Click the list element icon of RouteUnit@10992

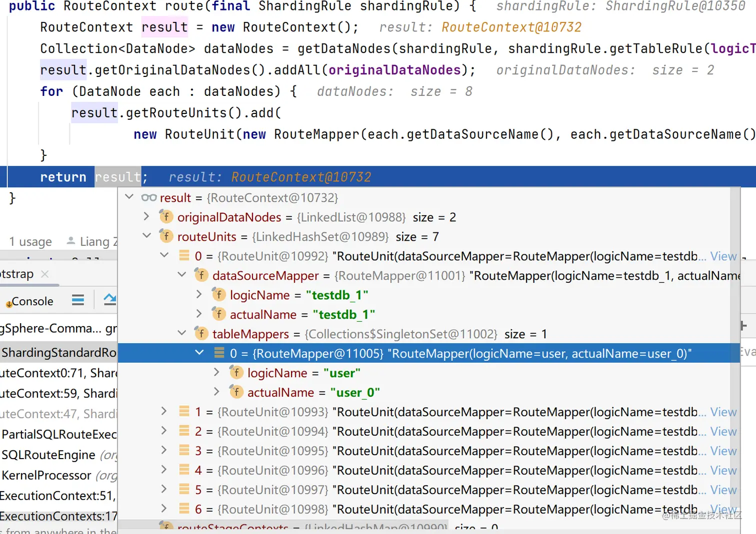(184, 256)
